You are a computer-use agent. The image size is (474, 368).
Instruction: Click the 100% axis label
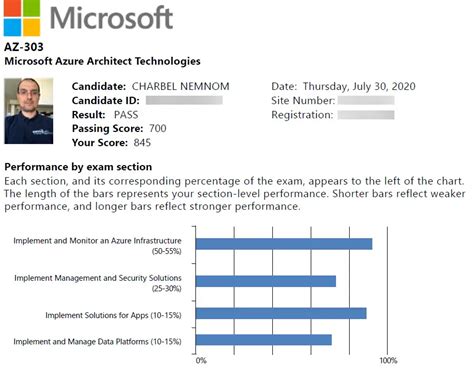(x=388, y=360)
